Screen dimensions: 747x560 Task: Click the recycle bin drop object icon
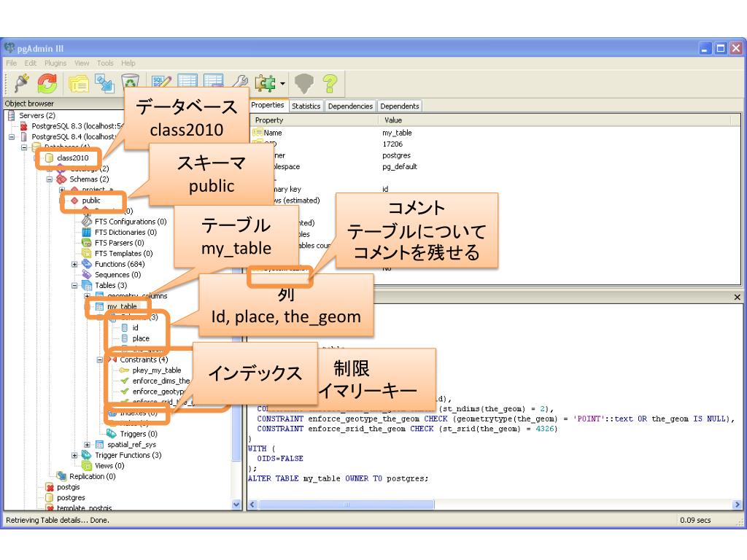tap(130, 82)
